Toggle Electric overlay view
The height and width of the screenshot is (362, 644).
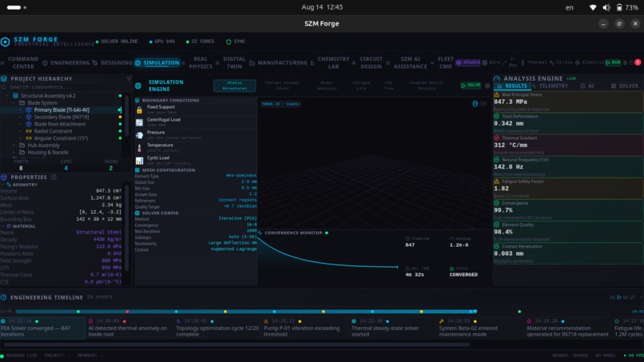tap(590, 62)
